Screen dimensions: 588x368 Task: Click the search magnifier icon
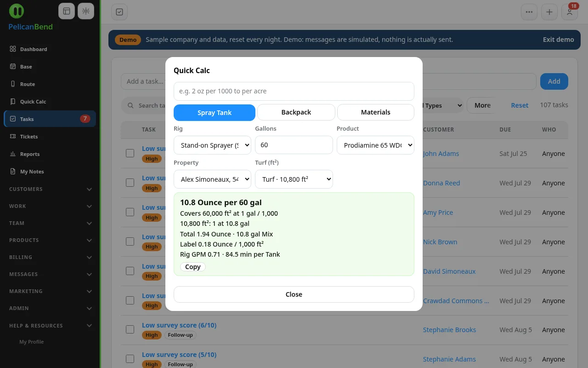click(x=131, y=105)
